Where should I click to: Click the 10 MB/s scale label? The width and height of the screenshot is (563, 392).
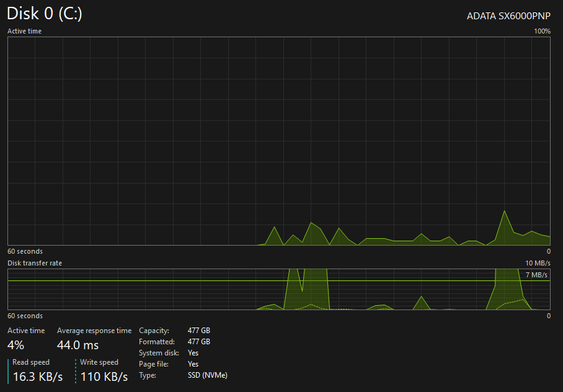(x=538, y=263)
